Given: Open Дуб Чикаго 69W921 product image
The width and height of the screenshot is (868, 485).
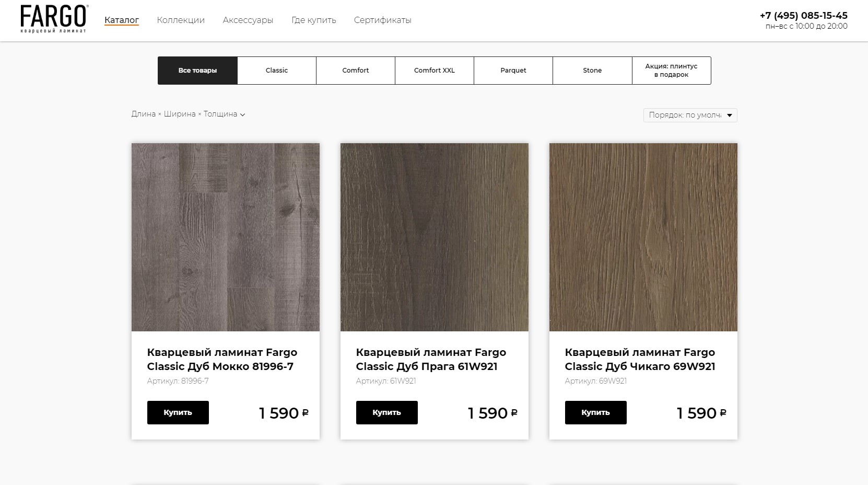Looking at the screenshot, I should (x=643, y=237).
